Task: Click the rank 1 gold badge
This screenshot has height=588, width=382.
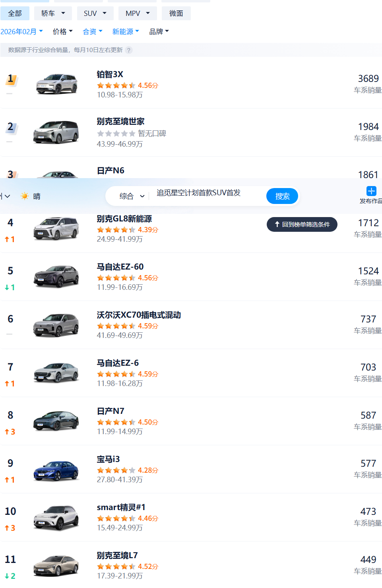Action: (x=11, y=80)
